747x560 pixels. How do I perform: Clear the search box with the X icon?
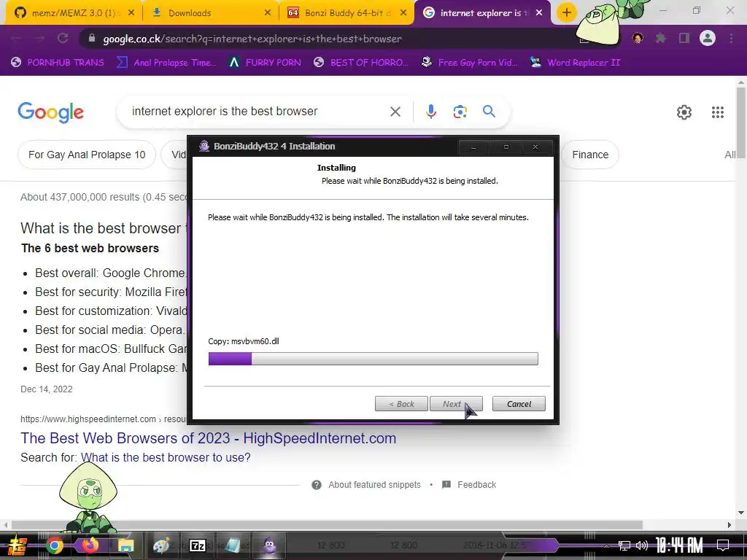(395, 112)
